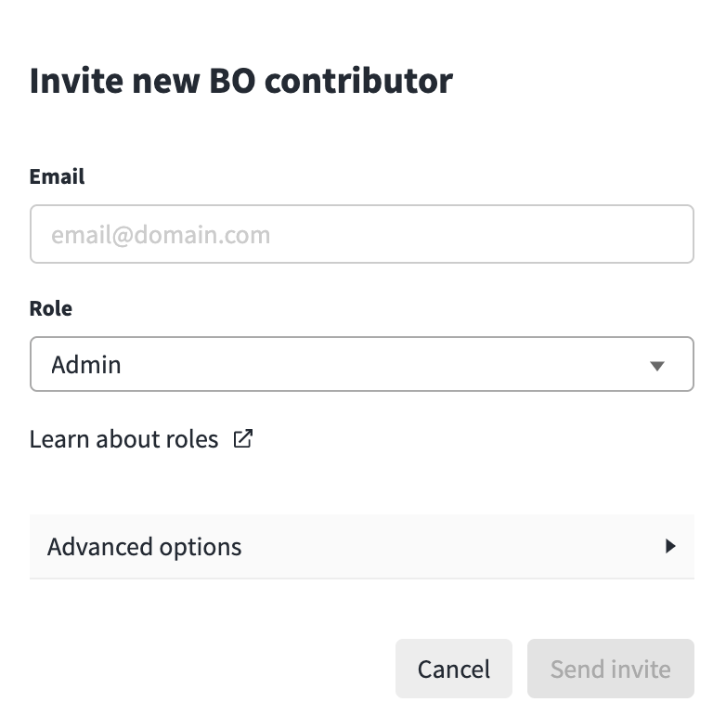The height and width of the screenshot is (728, 726).
Task: Open the Role dropdown showing Admin
Action: coord(362,364)
